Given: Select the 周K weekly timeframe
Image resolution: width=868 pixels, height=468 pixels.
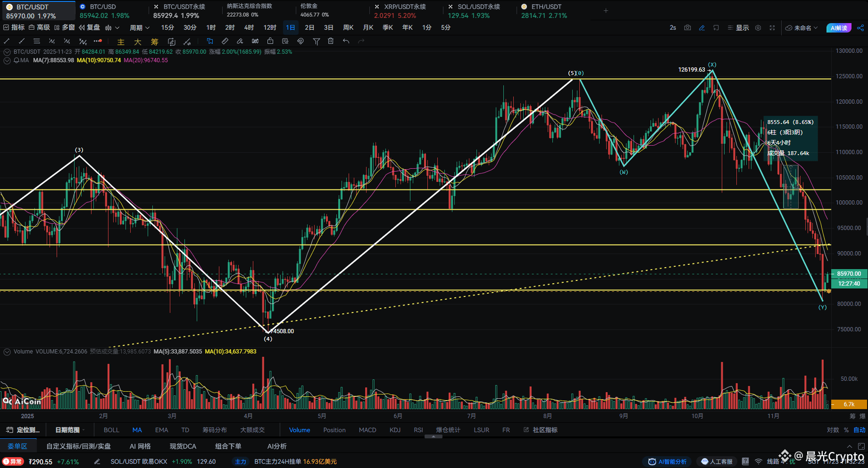Looking at the screenshot, I should [x=348, y=28].
